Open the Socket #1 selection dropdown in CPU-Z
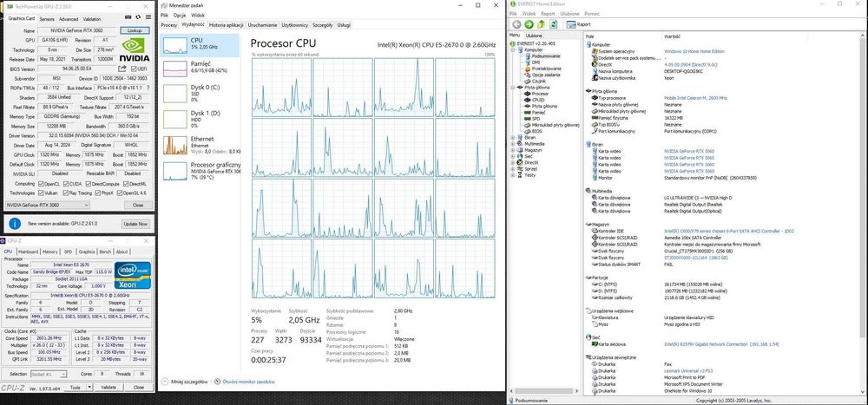This screenshot has height=405, width=868. (x=48, y=374)
